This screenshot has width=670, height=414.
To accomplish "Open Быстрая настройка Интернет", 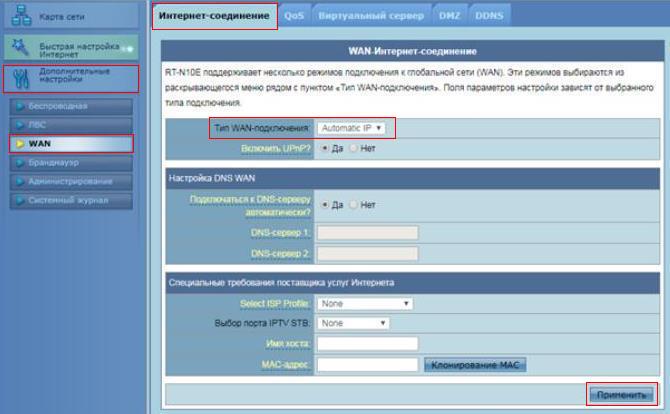I will (71, 48).
